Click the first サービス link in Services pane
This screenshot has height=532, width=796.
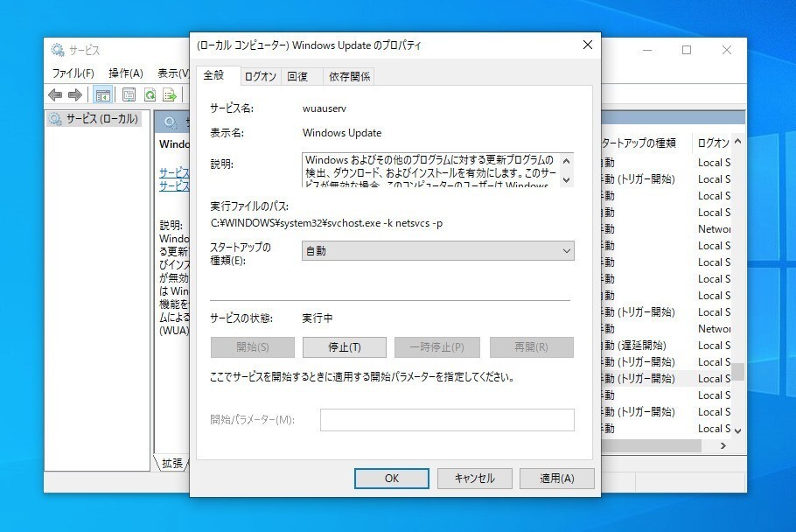pyautogui.click(x=174, y=172)
